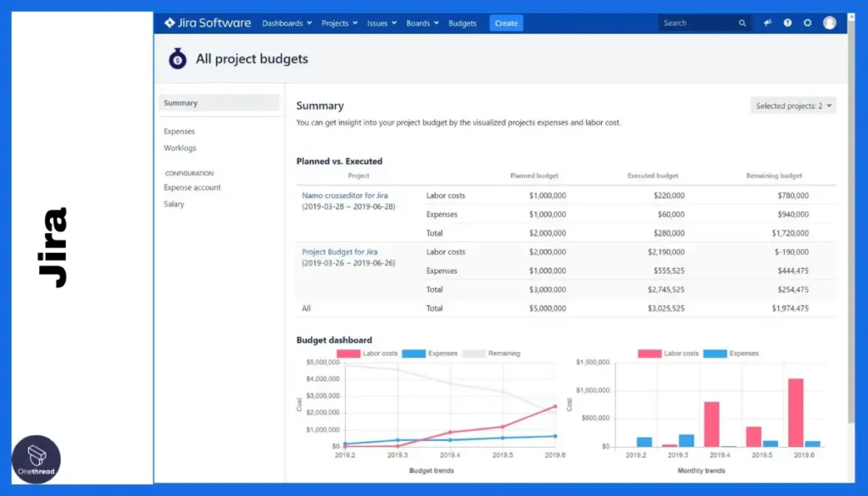Click the Budget dashboard heading
The image size is (868, 496).
(x=334, y=340)
